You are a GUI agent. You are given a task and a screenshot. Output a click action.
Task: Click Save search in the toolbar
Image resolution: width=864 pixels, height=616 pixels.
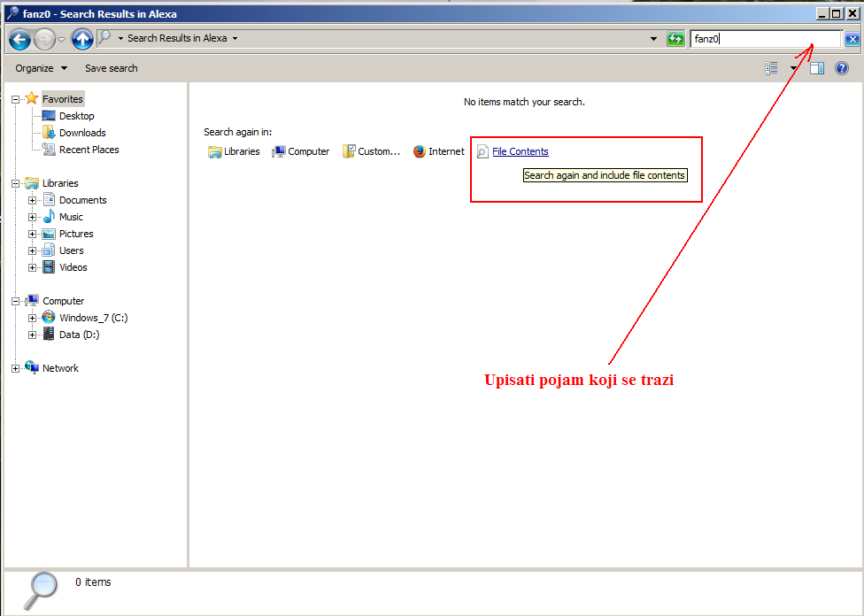pyautogui.click(x=111, y=68)
